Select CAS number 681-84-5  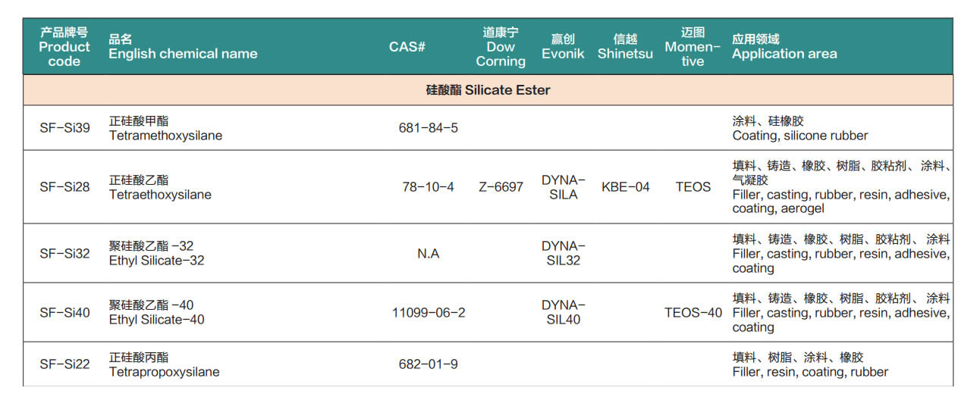pos(429,128)
